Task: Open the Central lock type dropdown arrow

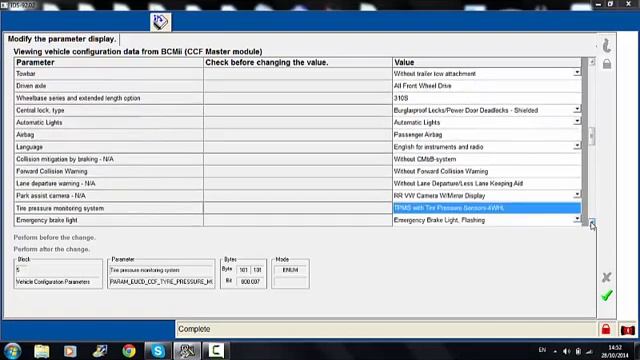Action: point(577,109)
